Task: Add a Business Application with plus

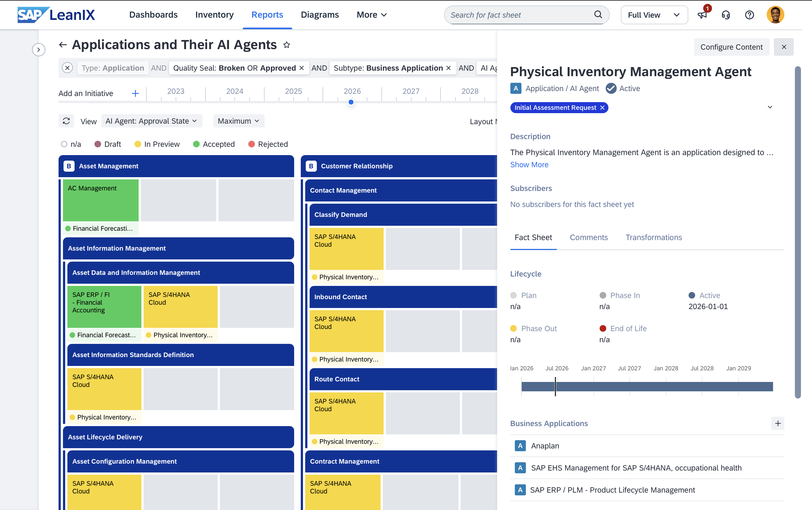Action: click(777, 423)
